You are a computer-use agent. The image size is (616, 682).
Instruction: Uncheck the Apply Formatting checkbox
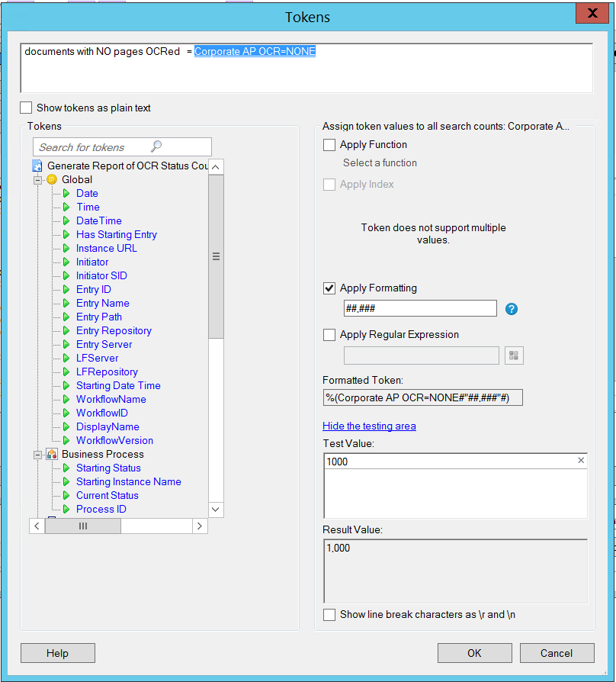point(329,288)
